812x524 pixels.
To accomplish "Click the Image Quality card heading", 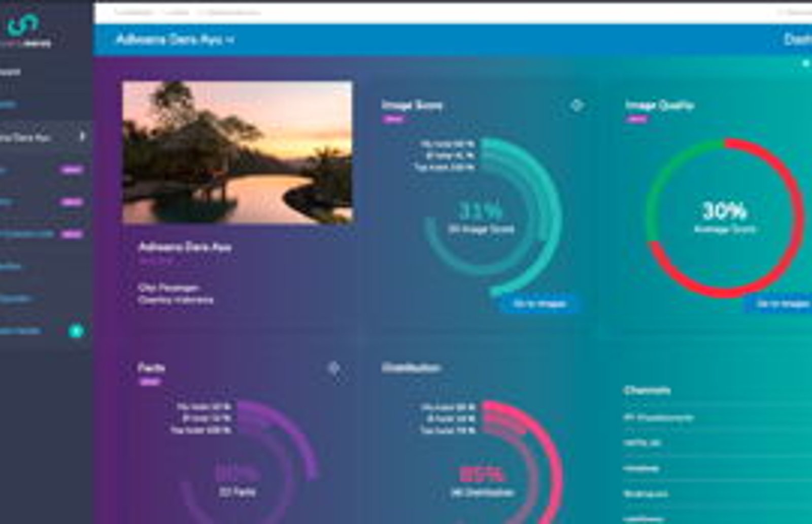I will 659,105.
